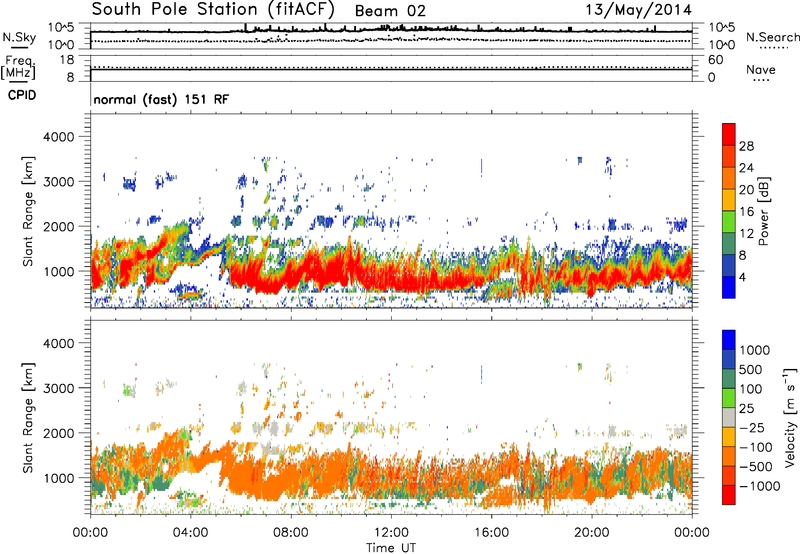
Task: Click the solid line sample under 'N.Sky'
Action: pyautogui.click(x=19, y=48)
